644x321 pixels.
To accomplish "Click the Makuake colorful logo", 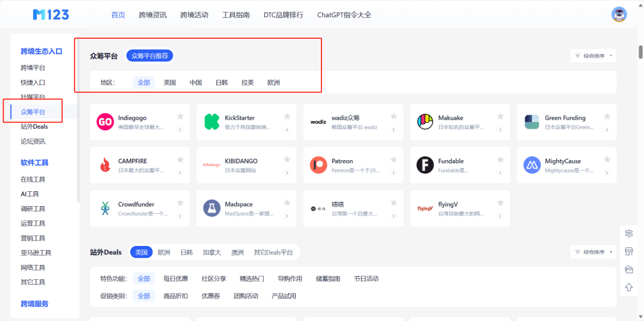I will pyautogui.click(x=425, y=121).
